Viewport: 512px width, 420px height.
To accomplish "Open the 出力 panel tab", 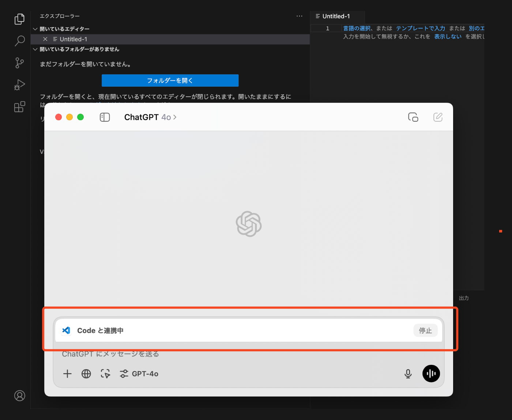I will [464, 298].
